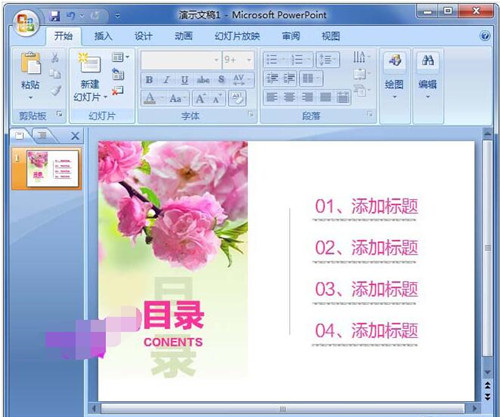Open the 字体 dialog launcher

tap(251, 114)
